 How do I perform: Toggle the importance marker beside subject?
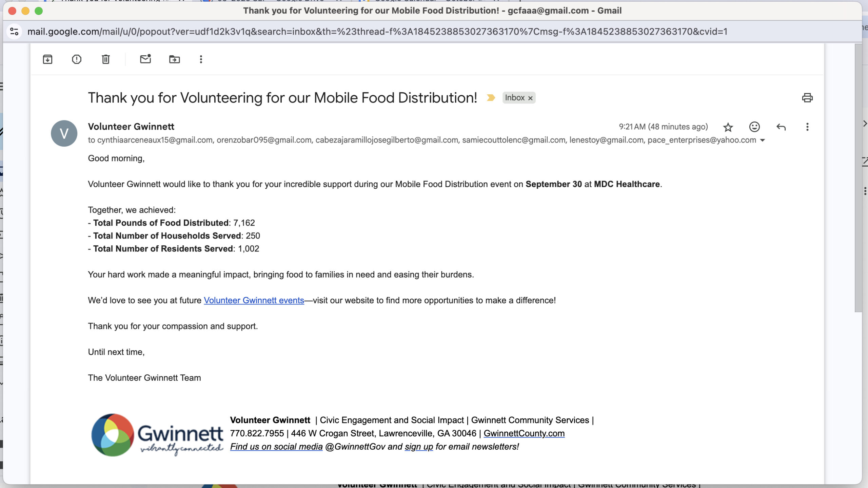pos(491,98)
